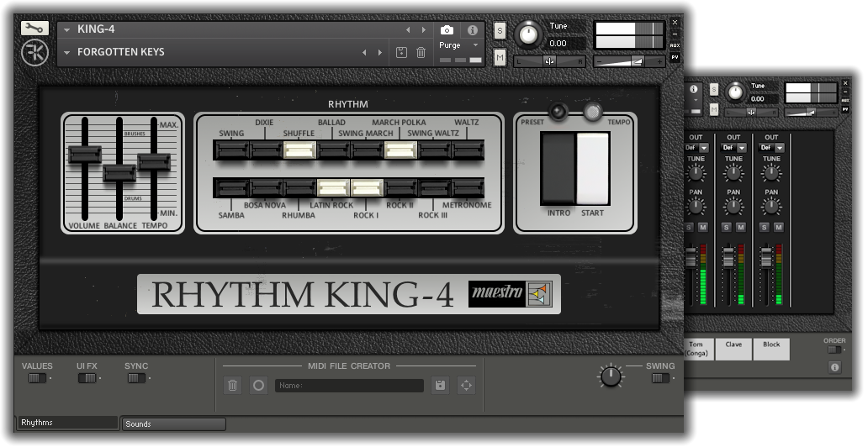
Task: Click the AUX button on the front instrument header
Action: pos(675,45)
